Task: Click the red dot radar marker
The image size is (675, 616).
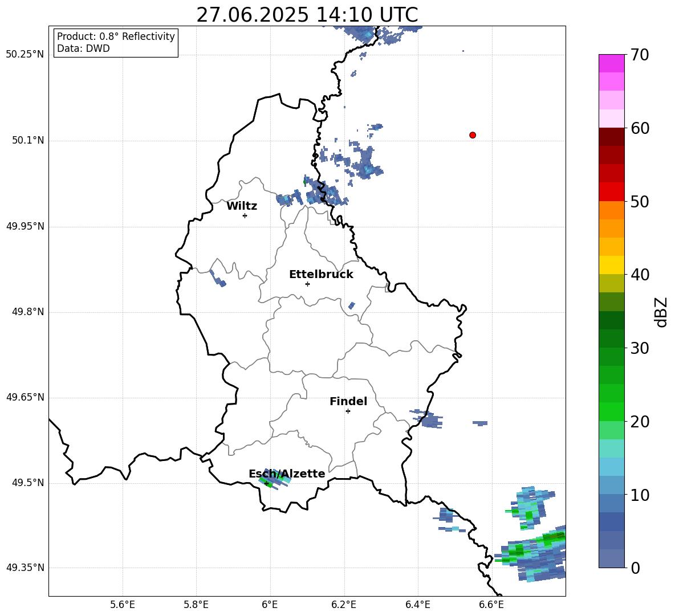Action: 473,135
